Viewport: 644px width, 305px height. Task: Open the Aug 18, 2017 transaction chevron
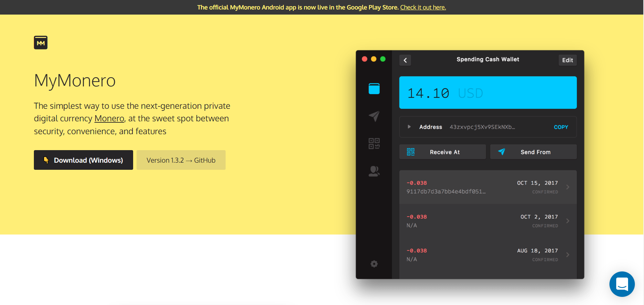click(x=568, y=255)
